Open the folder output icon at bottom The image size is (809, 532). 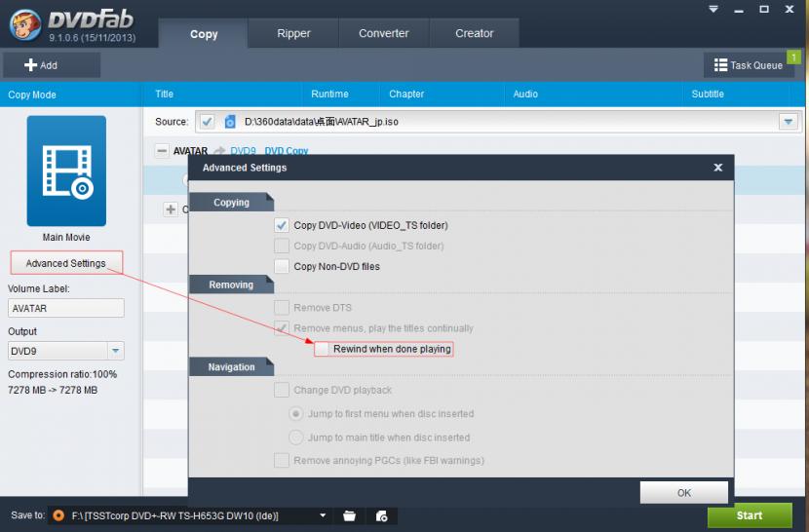[349, 515]
